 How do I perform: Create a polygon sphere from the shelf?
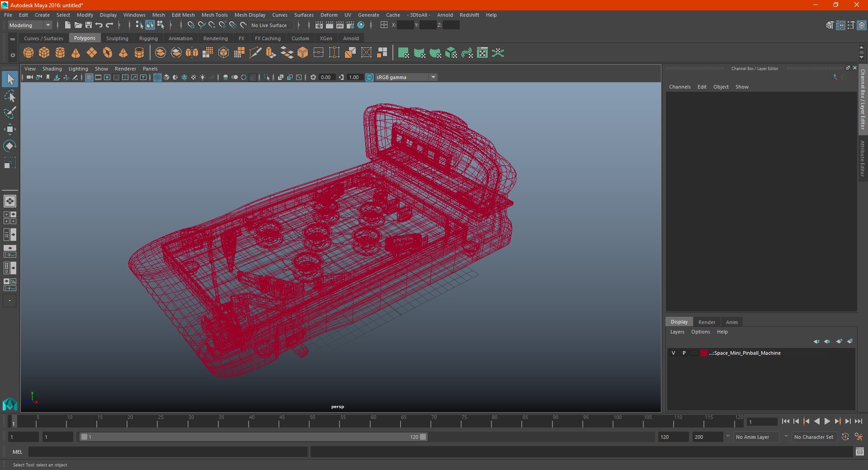point(28,53)
